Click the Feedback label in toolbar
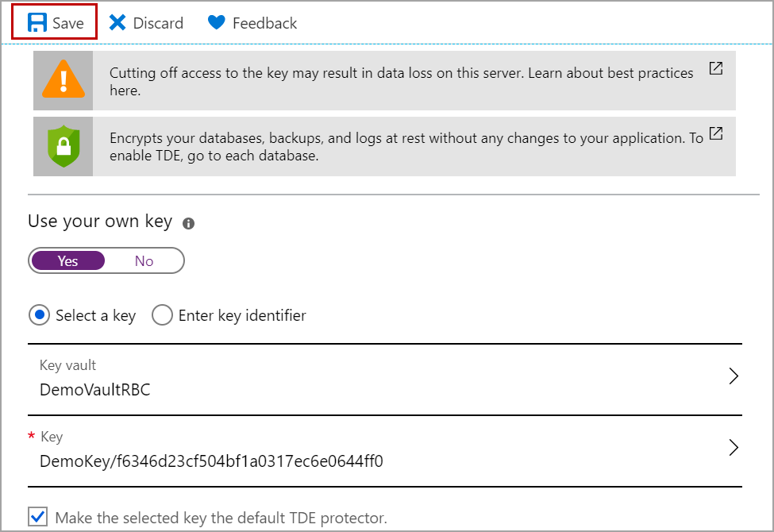The height and width of the screenshot is (532, 774). [264, 23]
